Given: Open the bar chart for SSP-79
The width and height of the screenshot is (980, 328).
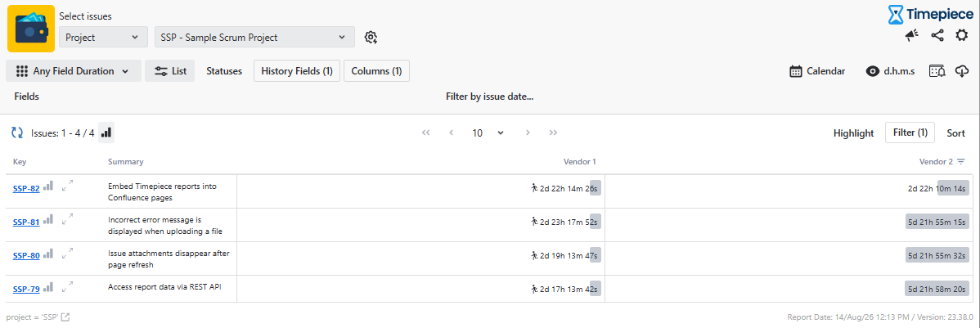Looking at the screenshot, I should point(48,287).
